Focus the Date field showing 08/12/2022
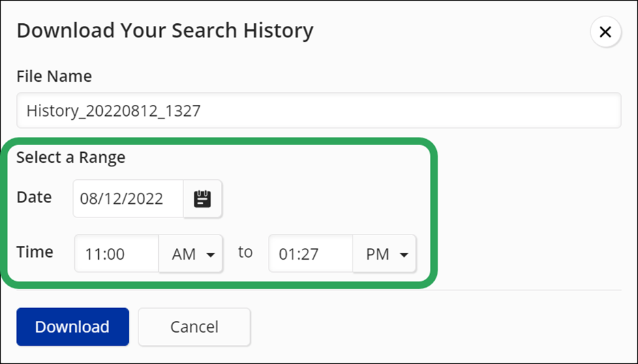Image resolution: width=638 pixels, height=364 pixels. coord(127,199)
